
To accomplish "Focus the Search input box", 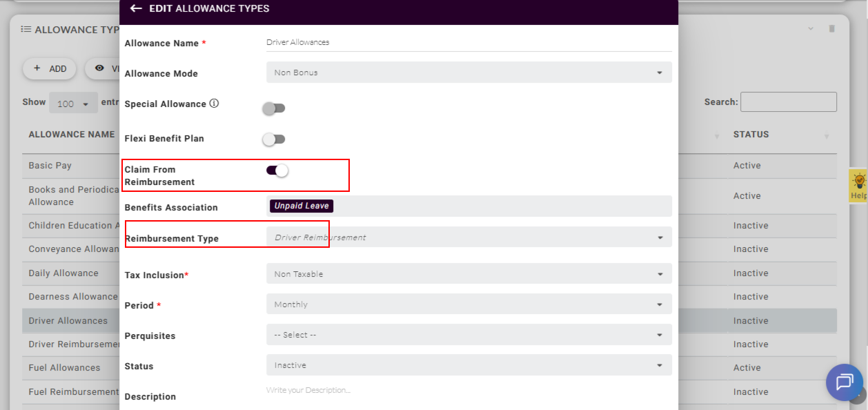I will coord(788,102).
